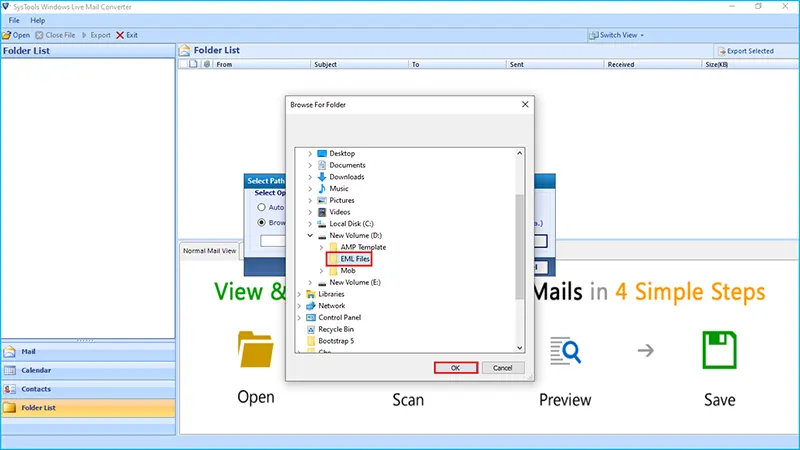Image resolution: width=800 pixels, height=450 pixels.
Task: Click the Export Selected icon button
Action: pos(721,51)
